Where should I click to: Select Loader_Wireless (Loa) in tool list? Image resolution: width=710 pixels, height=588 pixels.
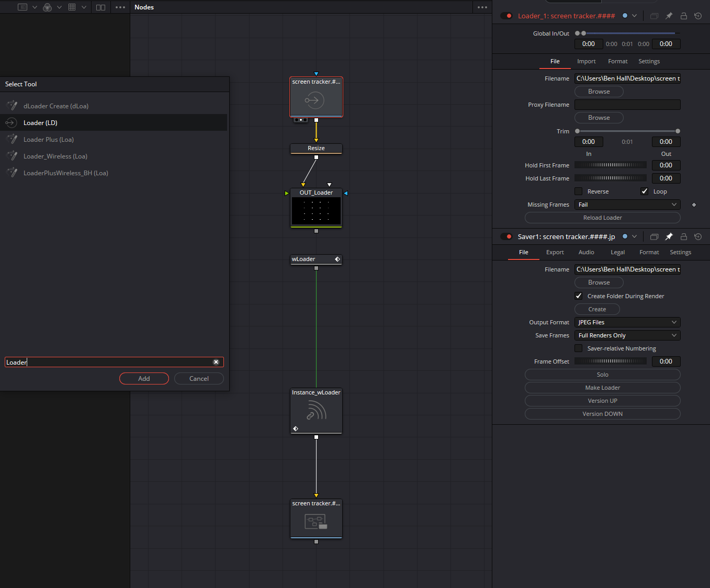114,156
